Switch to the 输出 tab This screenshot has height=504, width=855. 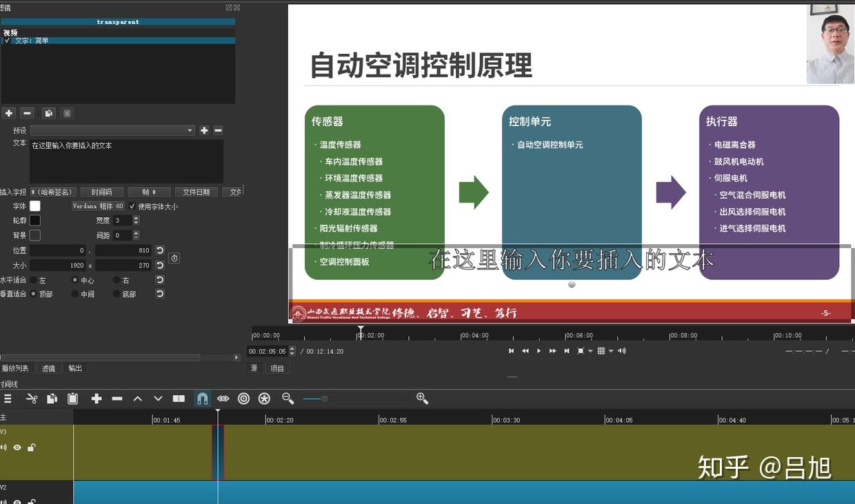point(75,368)
